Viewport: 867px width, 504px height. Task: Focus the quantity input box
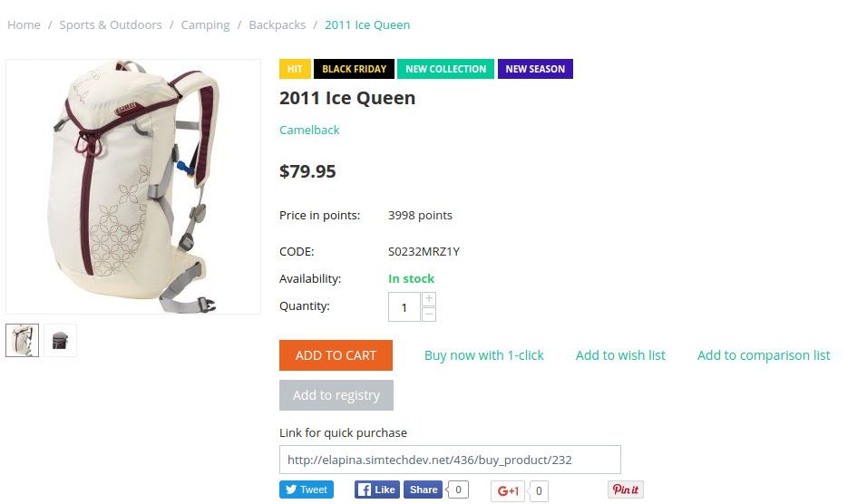404,307
